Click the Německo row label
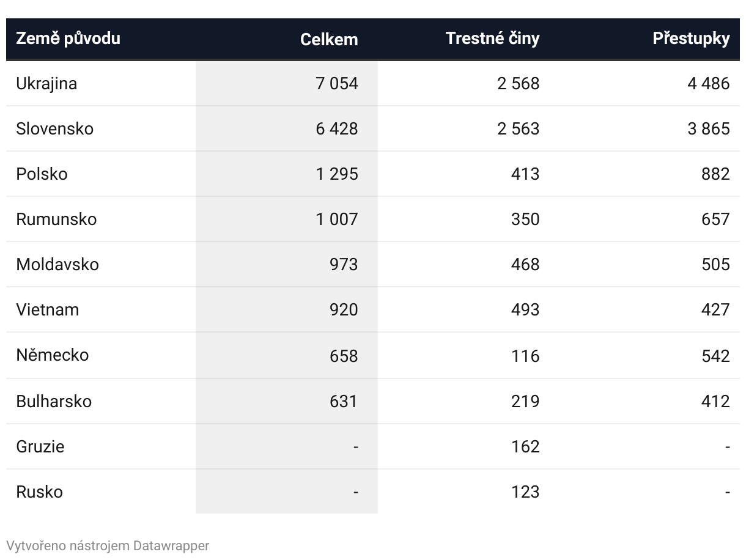Viewport: 746px width, 560px height. 52,355
